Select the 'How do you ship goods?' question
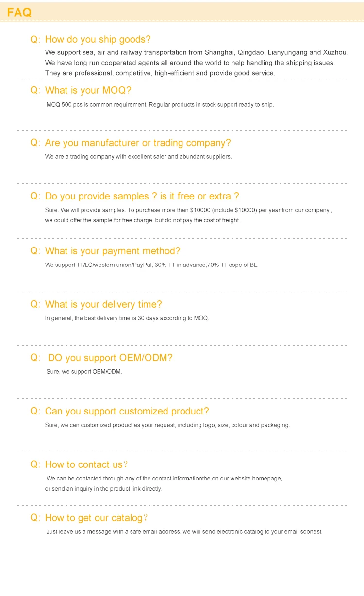 [98, 40]
